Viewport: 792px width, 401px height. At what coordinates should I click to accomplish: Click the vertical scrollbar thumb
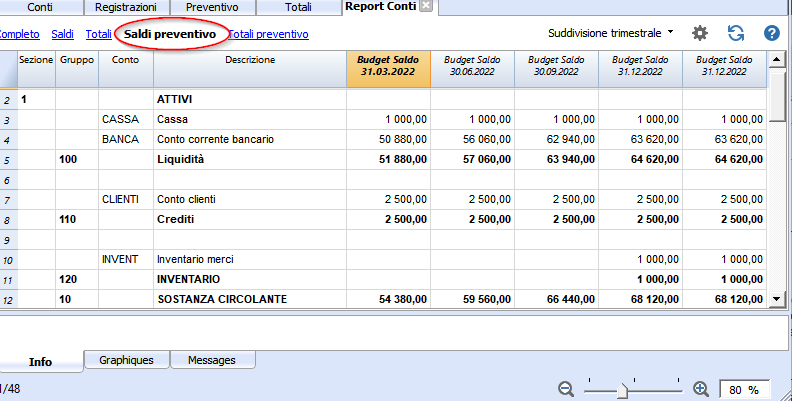(x=776, y=94)
